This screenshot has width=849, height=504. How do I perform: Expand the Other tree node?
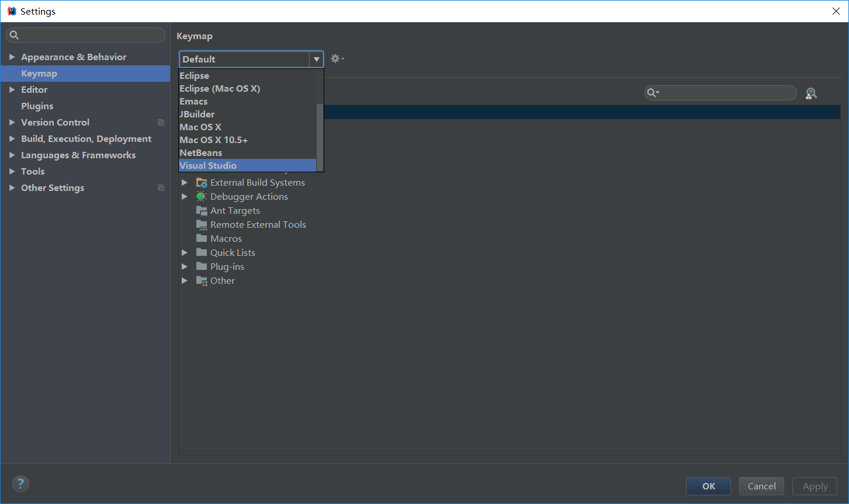185,280
